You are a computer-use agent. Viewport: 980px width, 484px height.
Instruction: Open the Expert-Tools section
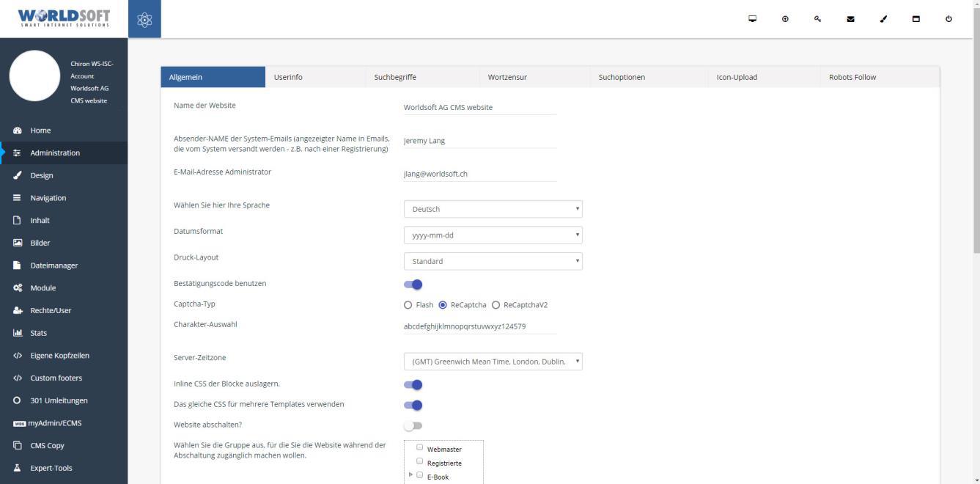51,467
